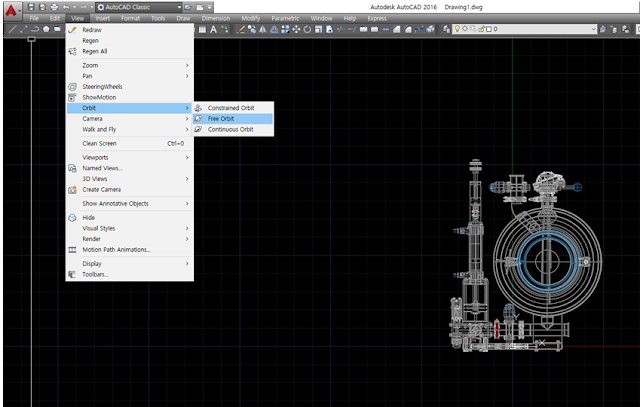Select the Chamfer tool
Screen dimensions: 640x407
pyautogui.click(x=396, y=29)
